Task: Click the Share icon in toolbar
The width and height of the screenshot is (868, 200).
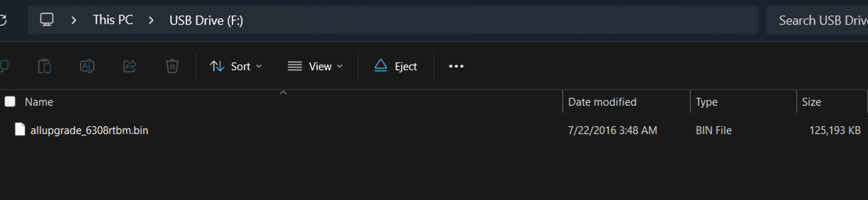Action: coord(130,66)
